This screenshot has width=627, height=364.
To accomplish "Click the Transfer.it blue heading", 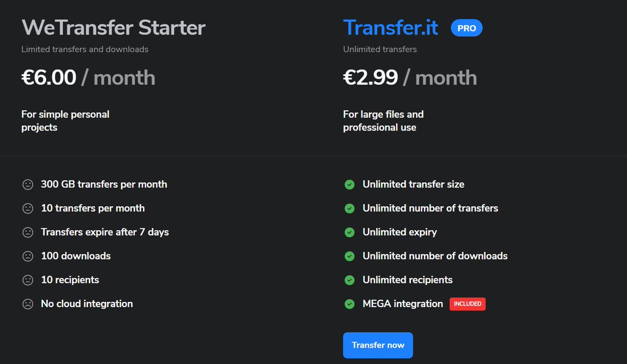I will coord(391,28).
